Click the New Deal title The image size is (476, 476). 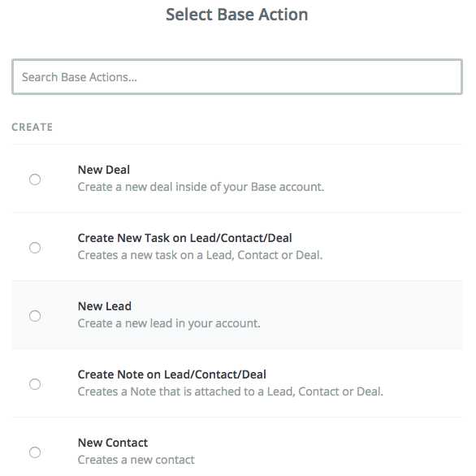[104, 170]
